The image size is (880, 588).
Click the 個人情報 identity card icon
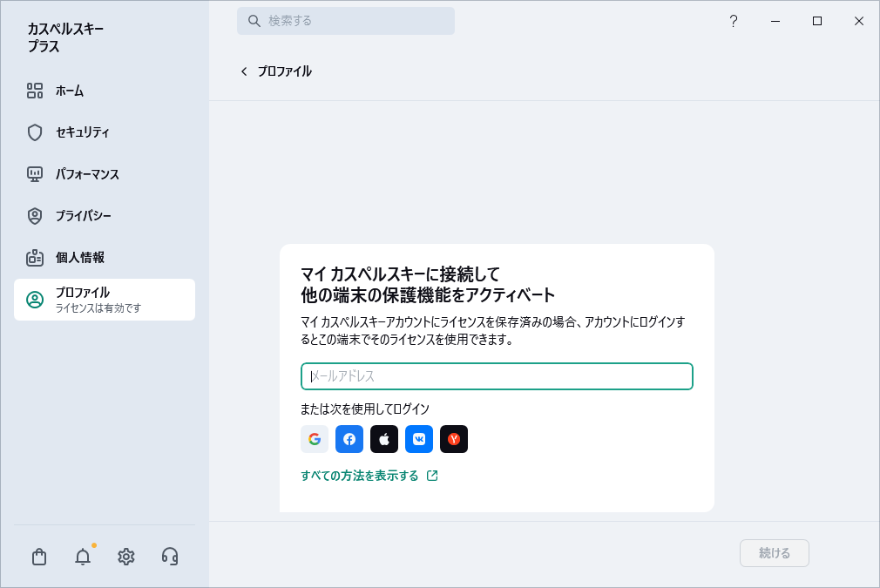click(x=35, y=258)
